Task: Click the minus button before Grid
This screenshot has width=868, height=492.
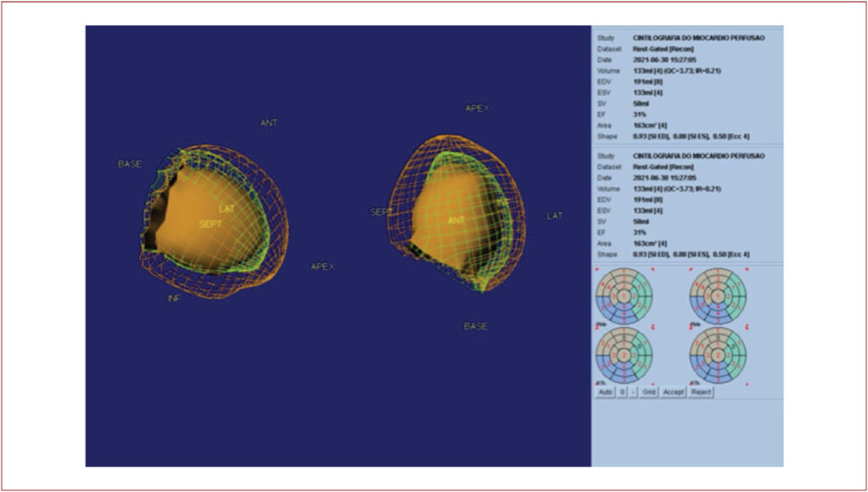Action: (x=634, y=391)
